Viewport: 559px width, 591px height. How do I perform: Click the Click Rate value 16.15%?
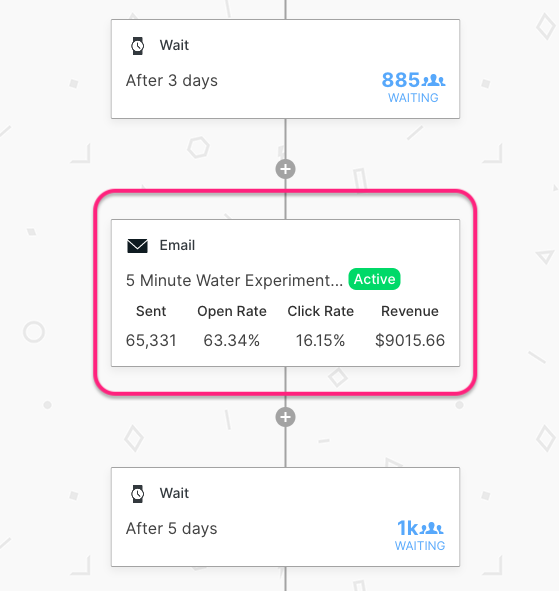click(320, 340)
